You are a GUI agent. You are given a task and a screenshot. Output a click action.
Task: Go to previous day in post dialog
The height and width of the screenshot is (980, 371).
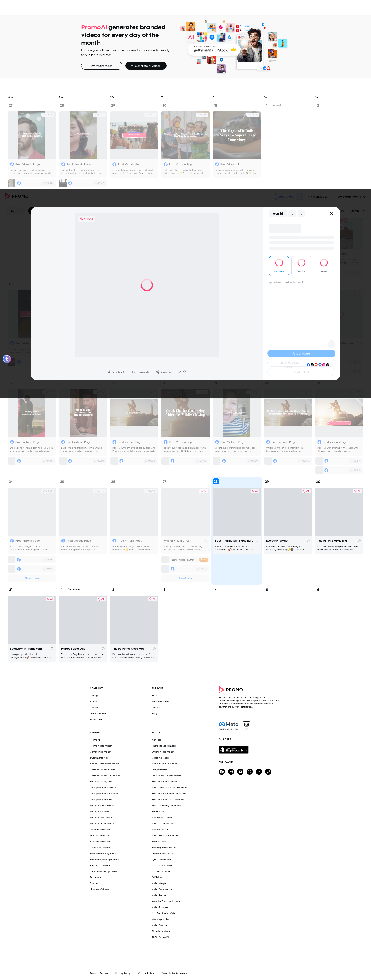[292, 213]
